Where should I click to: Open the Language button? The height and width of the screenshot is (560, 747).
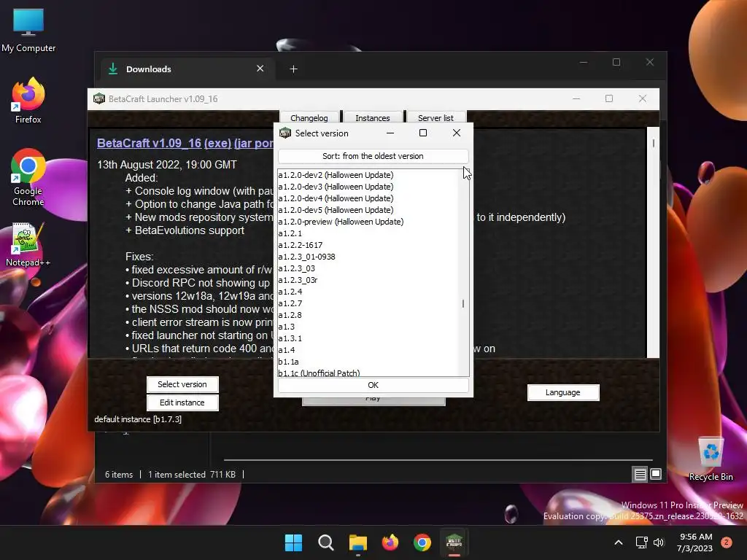coord(563,392)
